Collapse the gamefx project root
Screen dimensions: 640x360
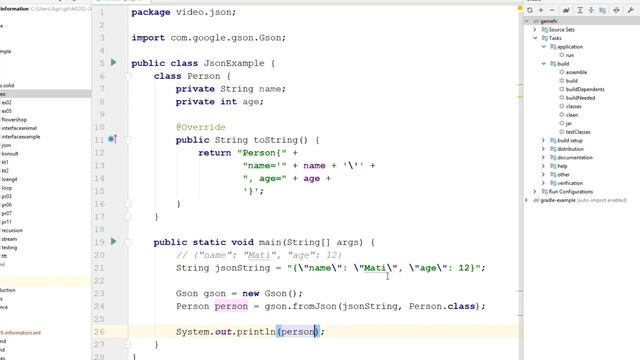(527, 21)
